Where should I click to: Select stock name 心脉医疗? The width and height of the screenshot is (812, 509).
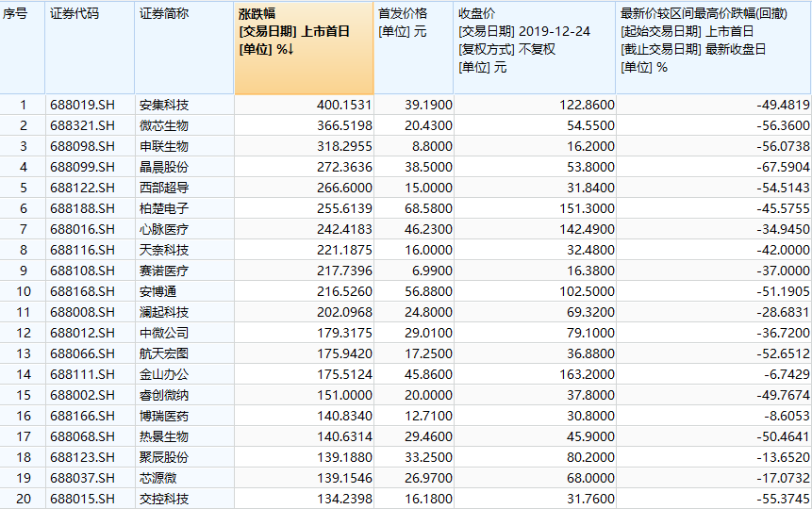click(164, 229)
